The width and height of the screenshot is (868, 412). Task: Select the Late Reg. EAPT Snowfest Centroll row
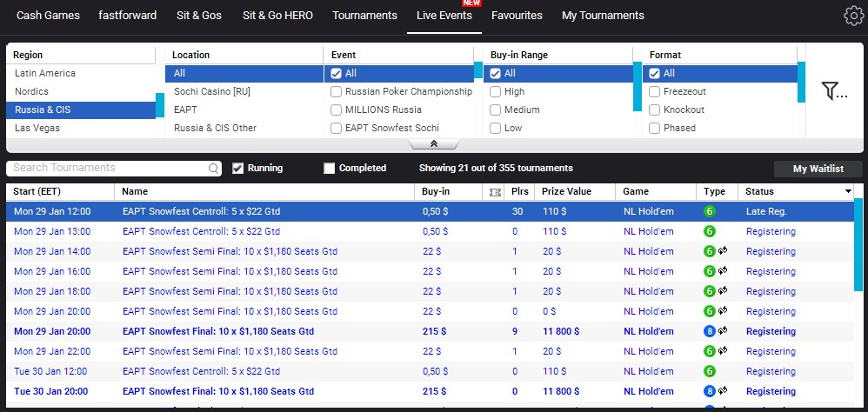point(430,211)
